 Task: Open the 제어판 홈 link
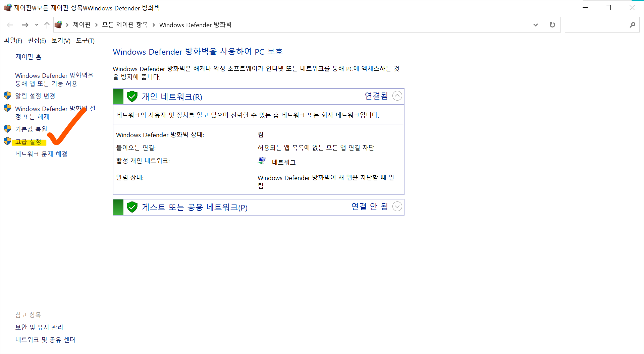coord(29,57)
